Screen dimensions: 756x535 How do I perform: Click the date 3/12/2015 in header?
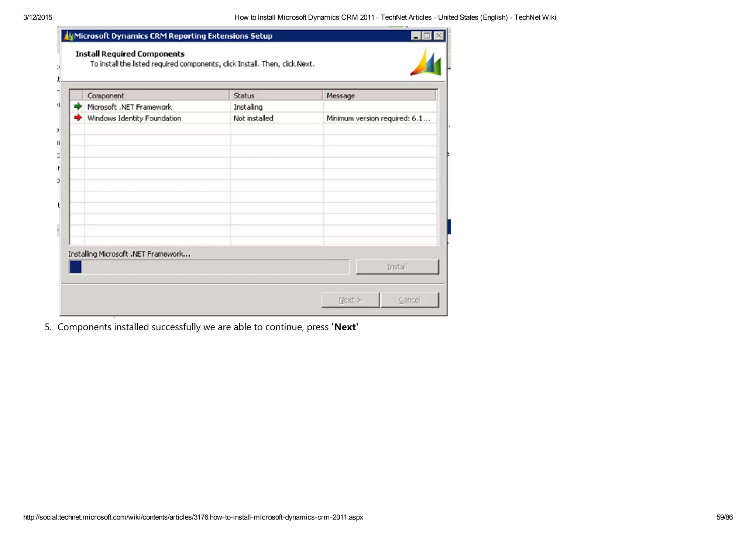(38, 17)
